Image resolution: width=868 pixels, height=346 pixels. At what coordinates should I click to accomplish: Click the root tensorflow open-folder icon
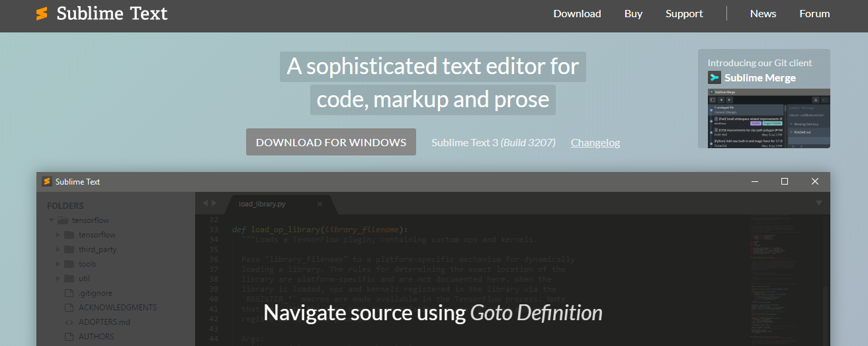click(x=63, y=220)
